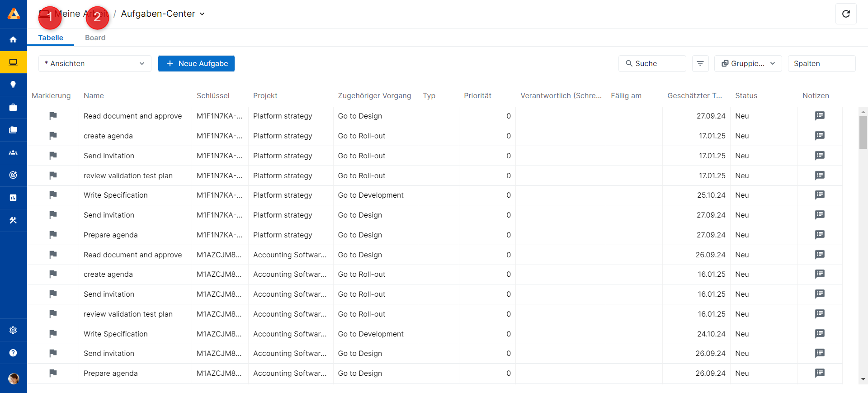Open the settings gear in sidebar
This screenshot has width=868, height=393.
pyautogui.click(x=13, y=330)
